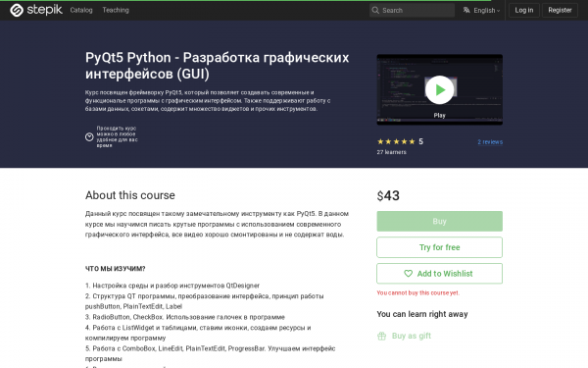
Task: Click the five-star rating
Action: pyautogui.click(x=396, y=141)
